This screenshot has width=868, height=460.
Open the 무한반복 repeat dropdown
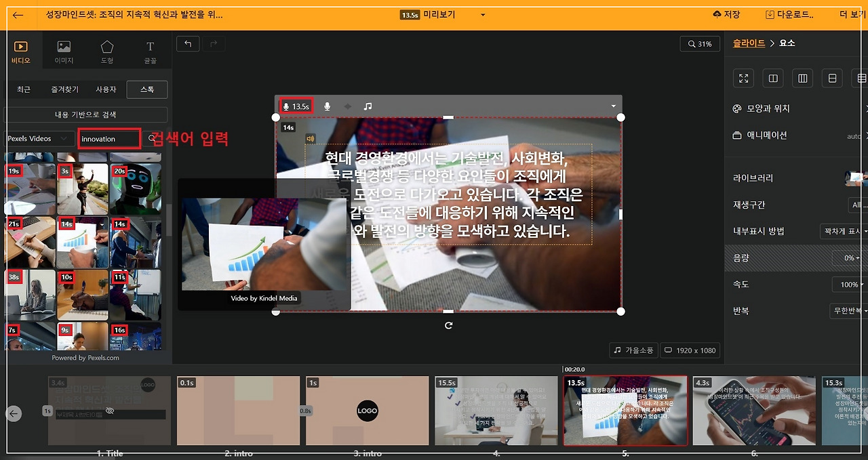tap(849, 311)
